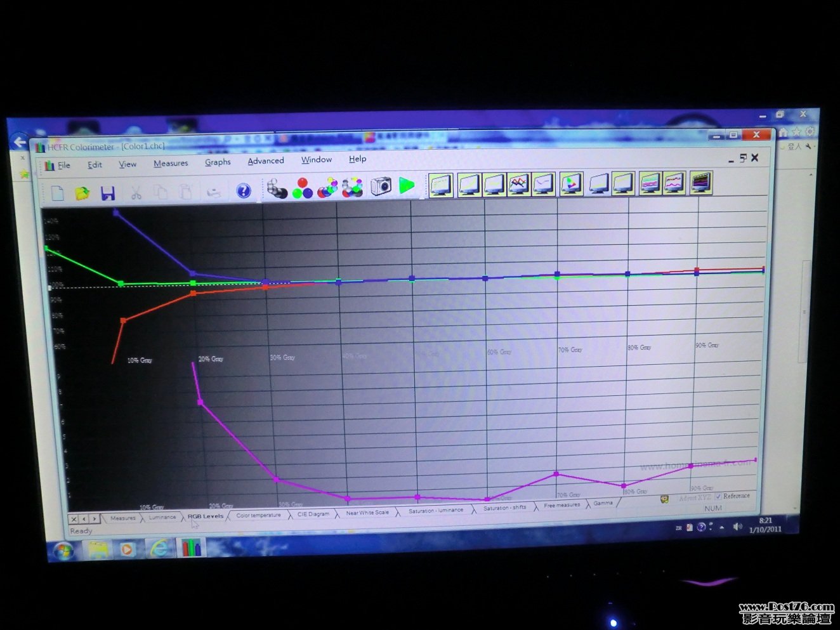
Task: Start continuous measures with green play arrow
Action: coord(407,185)
